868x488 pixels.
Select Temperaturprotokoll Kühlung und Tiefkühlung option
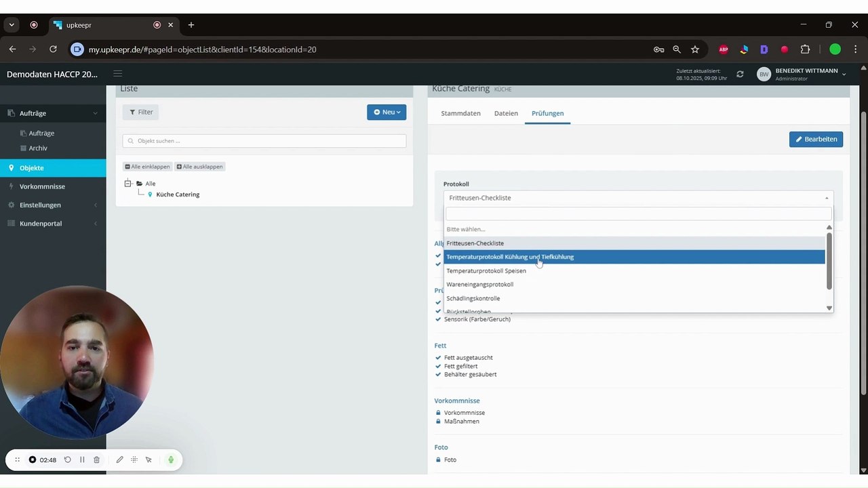635,257
